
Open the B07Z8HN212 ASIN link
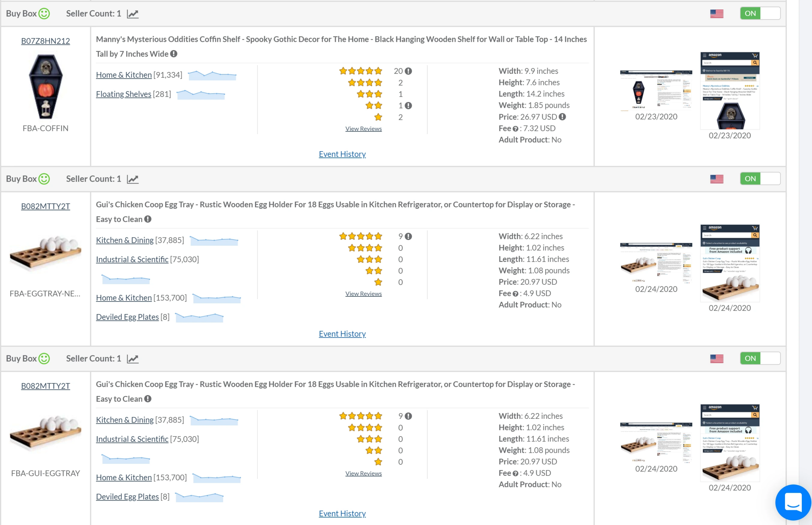click(x=45, y=41)
